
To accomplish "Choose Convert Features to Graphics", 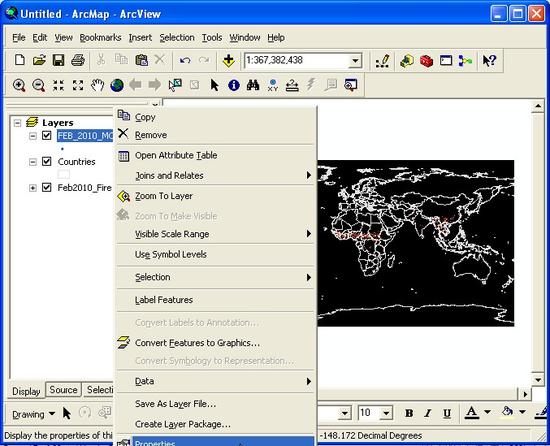I will click(215, 343).
